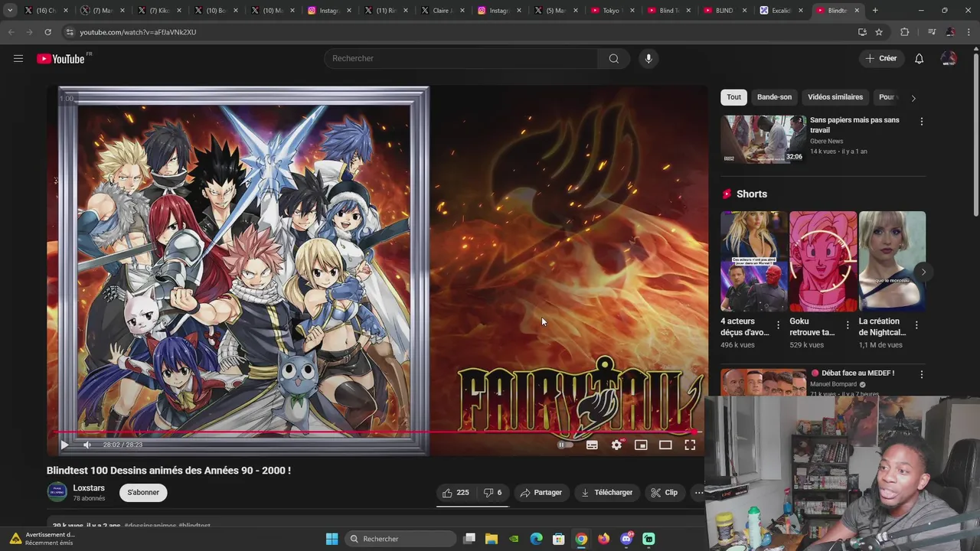Switch to theater mode
Image resolution: width=980 pixels, height=551 pixels.
[665, 445]
